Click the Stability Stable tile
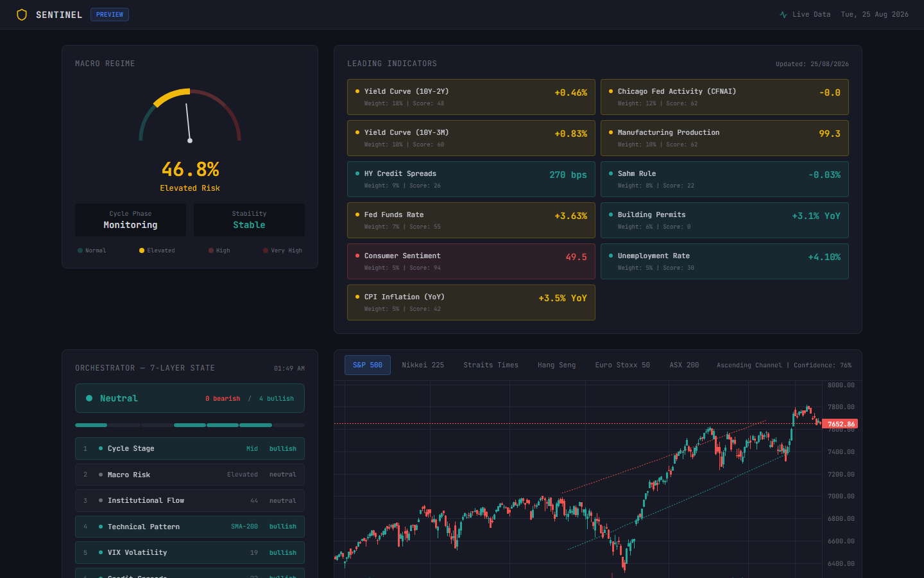This screenshot has width=924, height=578. click(249, 220)
